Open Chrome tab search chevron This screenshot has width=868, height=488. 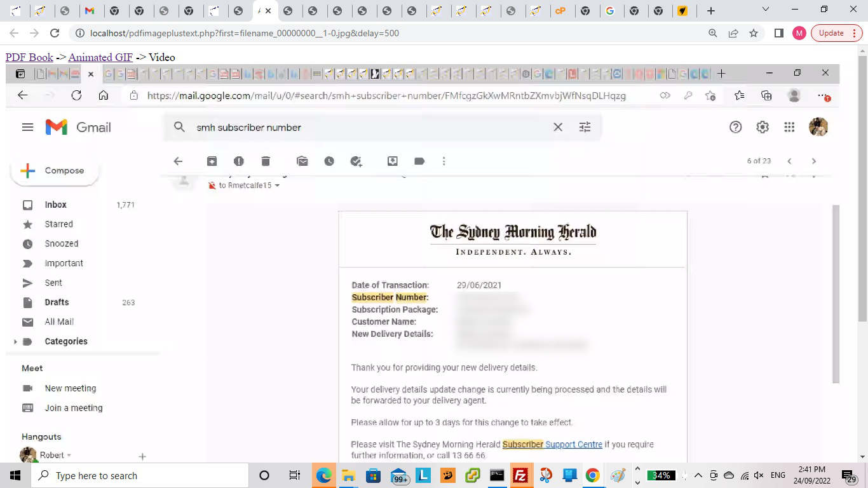[x=766, y=10]
